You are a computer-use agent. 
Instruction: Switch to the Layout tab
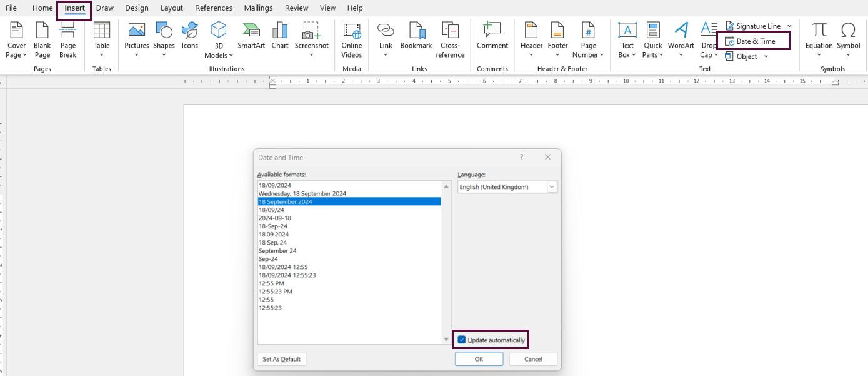172,8
